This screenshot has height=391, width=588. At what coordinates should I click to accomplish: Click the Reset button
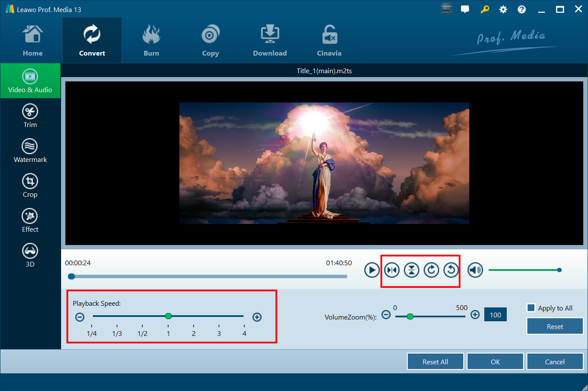tap(555, 326)
